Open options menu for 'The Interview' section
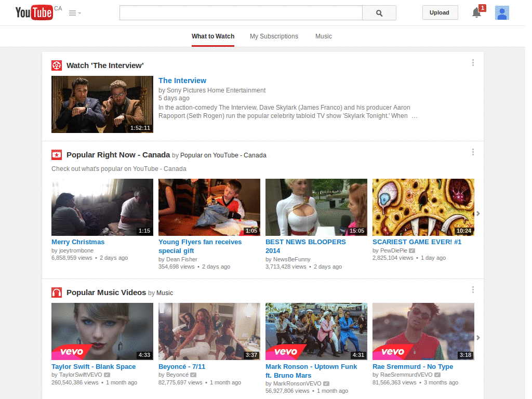532x399 pixels. tap(473, 63)
